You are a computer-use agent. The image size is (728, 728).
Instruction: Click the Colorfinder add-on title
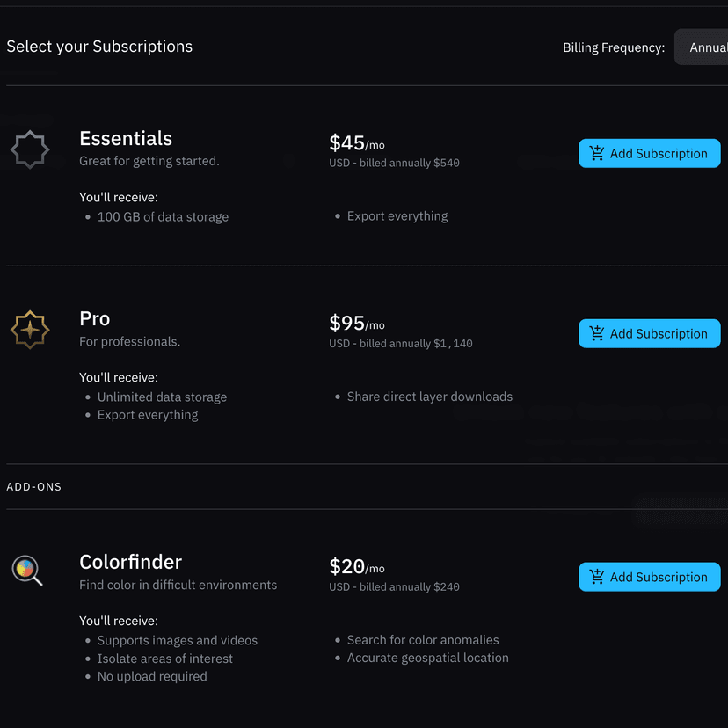point(131,563)
